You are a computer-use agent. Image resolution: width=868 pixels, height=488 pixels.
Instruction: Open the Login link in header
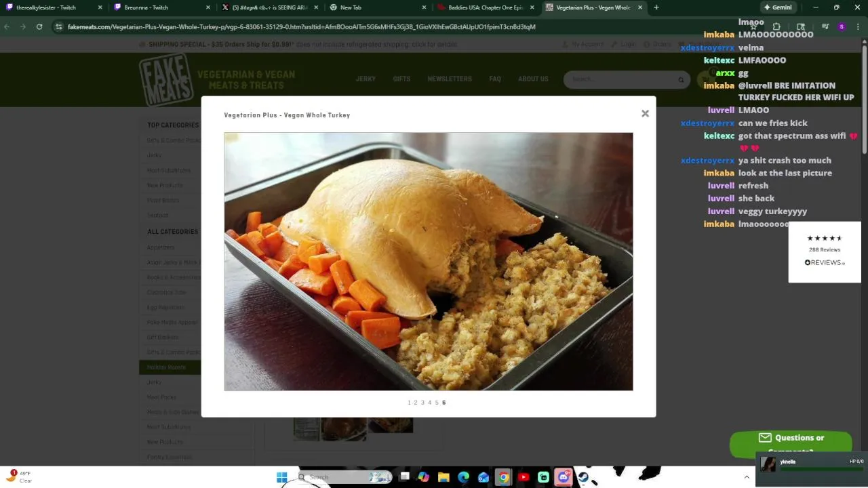pyautogui.click(x=623, y=44)
